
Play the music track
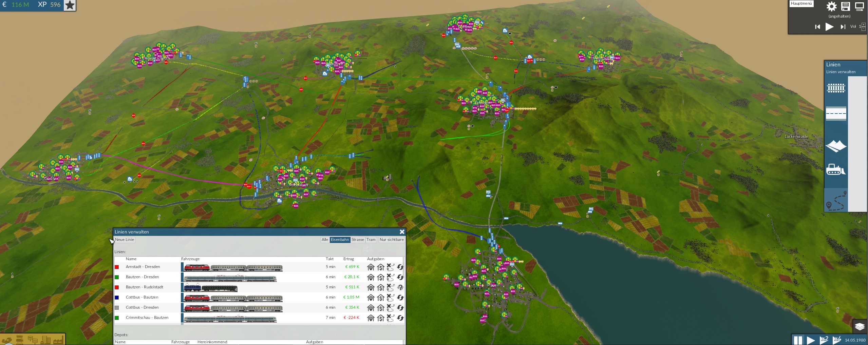click(829, 27)
